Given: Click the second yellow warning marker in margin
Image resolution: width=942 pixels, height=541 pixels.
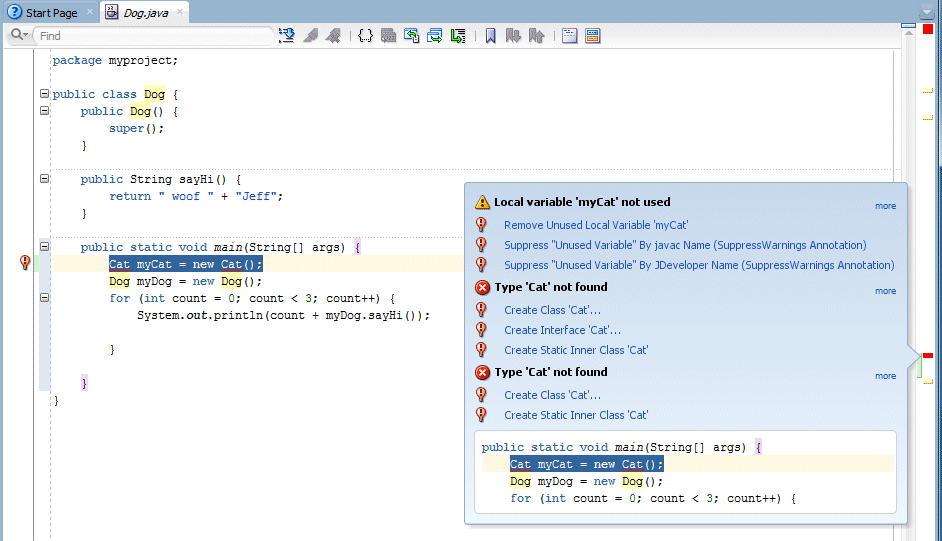Looking at the screenshot, I should pos(928,118).
